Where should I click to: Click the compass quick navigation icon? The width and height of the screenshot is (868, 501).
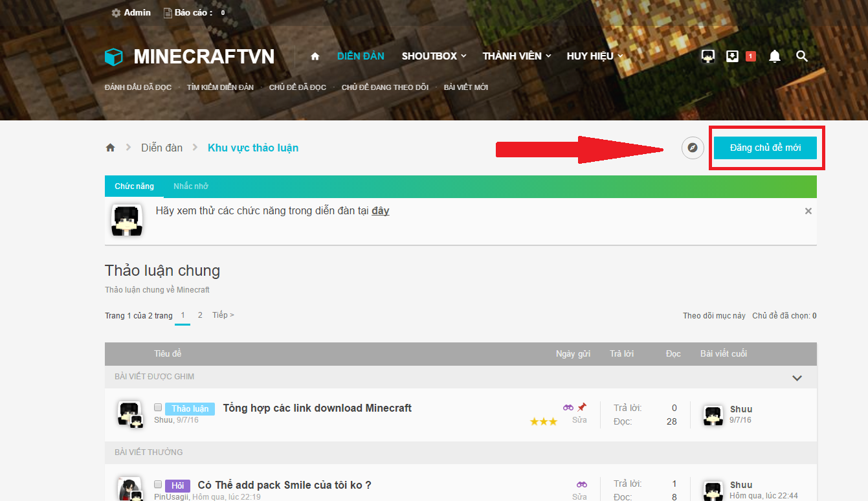pyautogui.click(x=693, y=148)
